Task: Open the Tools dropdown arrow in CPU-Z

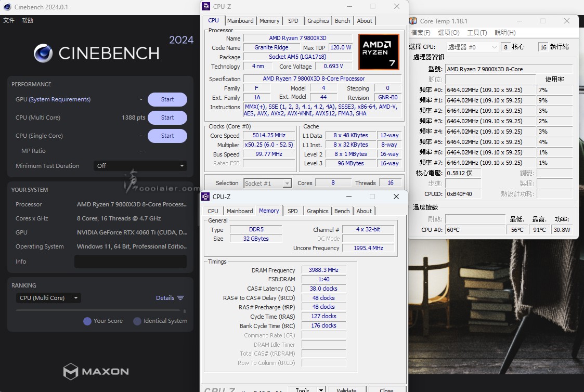Action: click(x=321, y=389)
